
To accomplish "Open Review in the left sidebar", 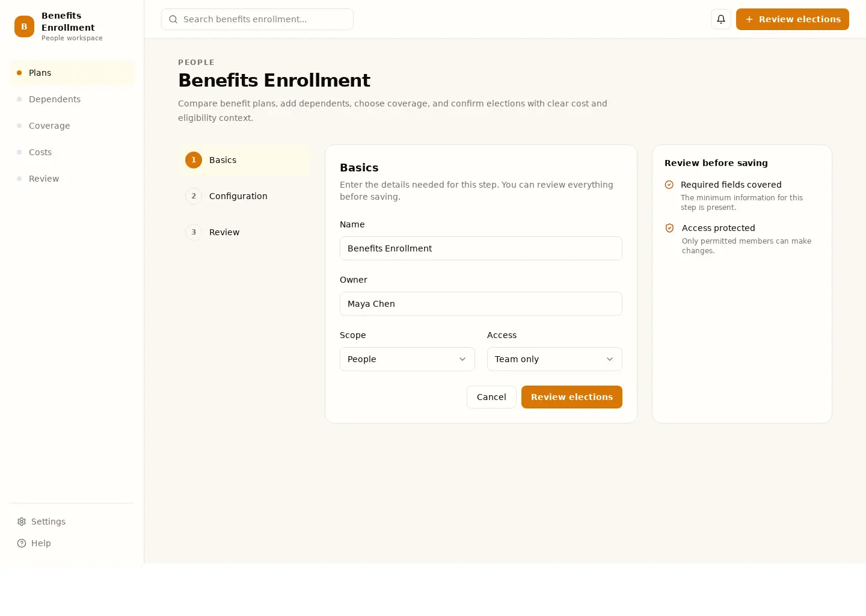I will coord(72,179).
